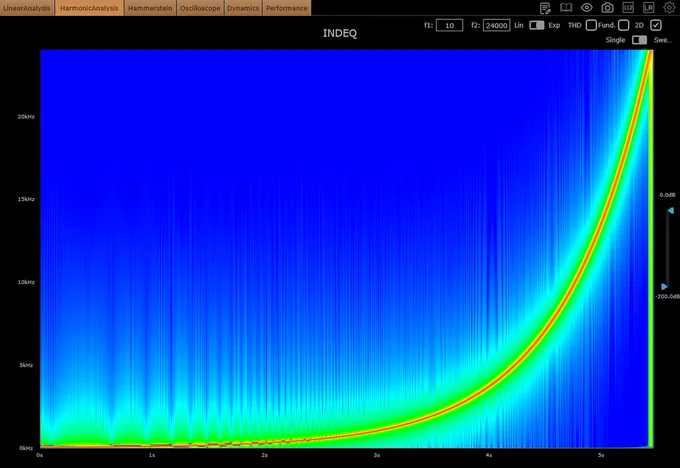Toggle the Lin/Exp sweep switch
The width and height of the screenshot is (680, 468).
click(536, 25)
